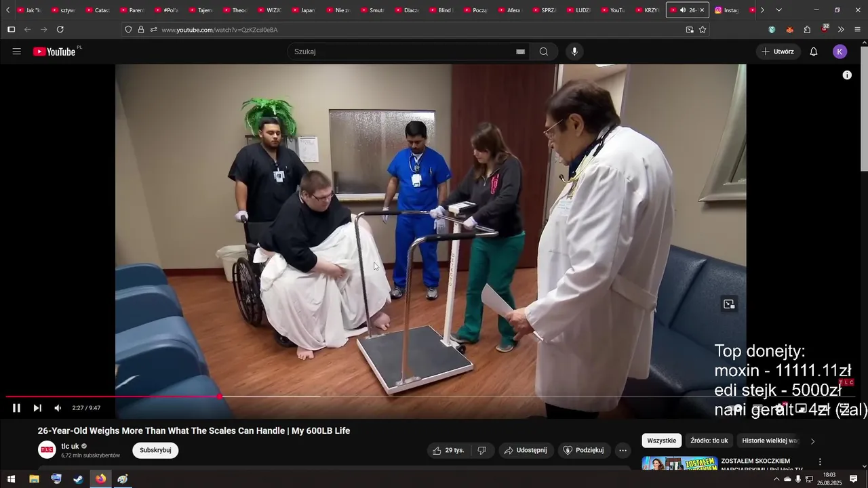
Task: Click the Podziękuj button
Action: 584,450
